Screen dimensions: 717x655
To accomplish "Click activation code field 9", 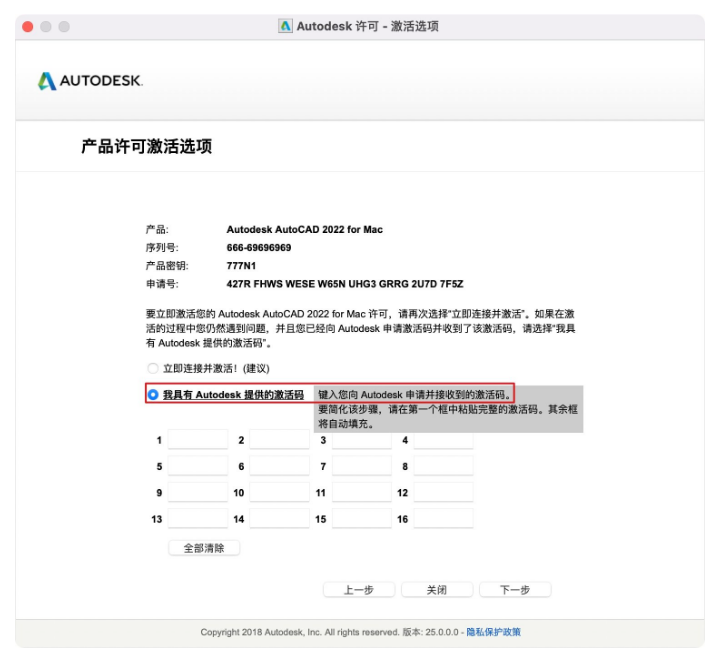I will coord(198,492).
